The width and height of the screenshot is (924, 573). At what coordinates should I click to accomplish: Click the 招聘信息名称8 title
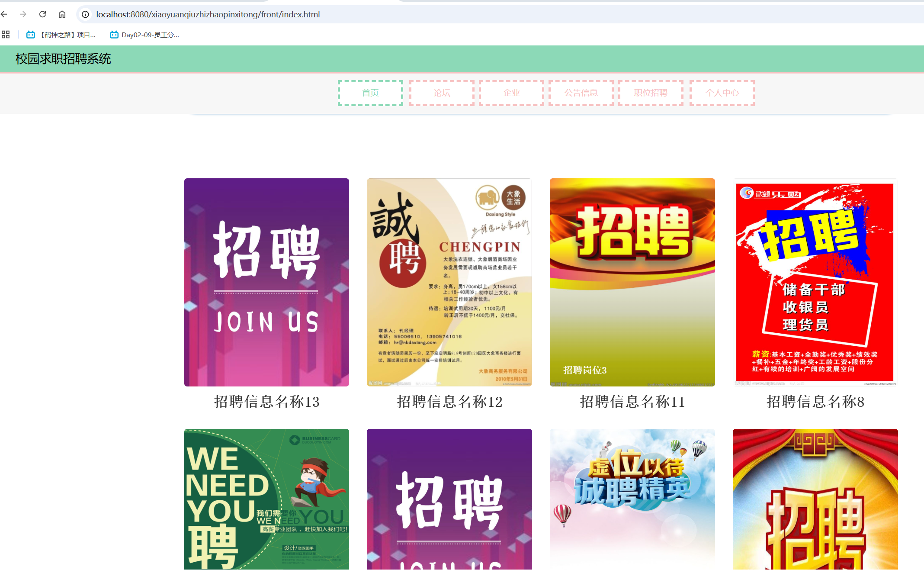(x=815, y=402)
